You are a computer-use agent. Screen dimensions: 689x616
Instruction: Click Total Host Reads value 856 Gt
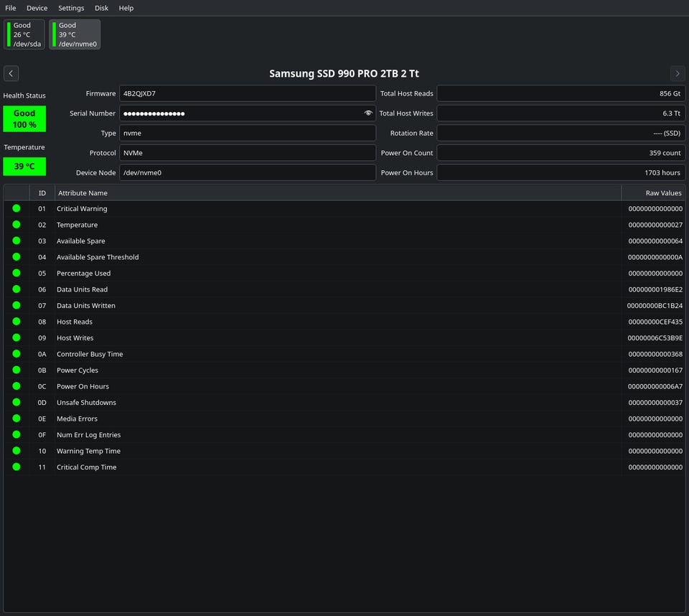pos(561,93)
